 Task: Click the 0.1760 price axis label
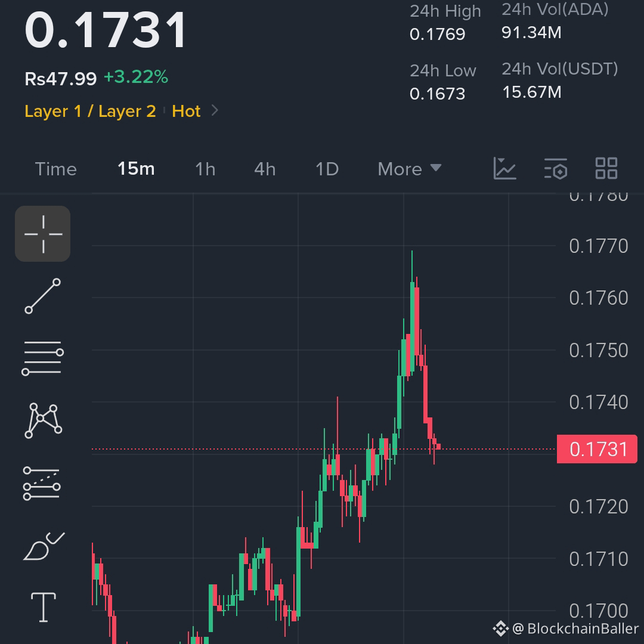pos(599,298)
